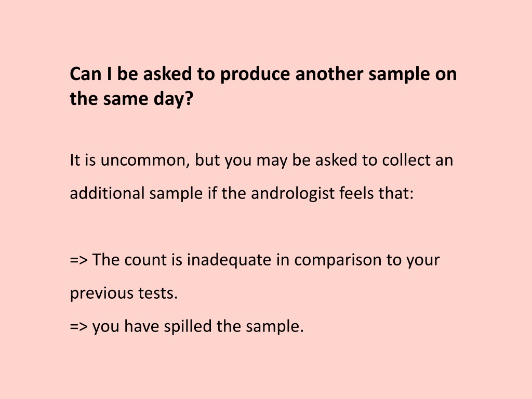532x399 pixels.
Task: Click the text 'you have spilled the sample.'
Action: pos(198,326)
